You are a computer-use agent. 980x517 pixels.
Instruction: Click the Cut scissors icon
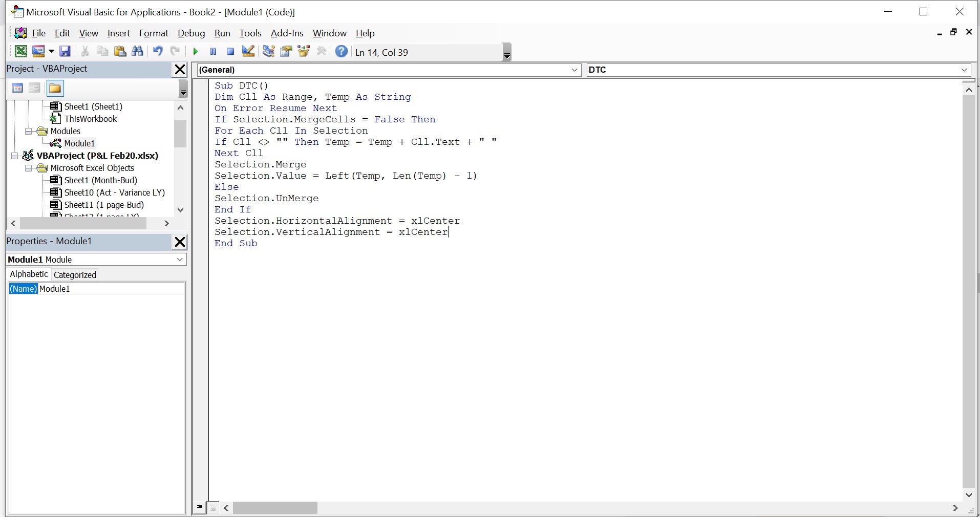(85, 51)
